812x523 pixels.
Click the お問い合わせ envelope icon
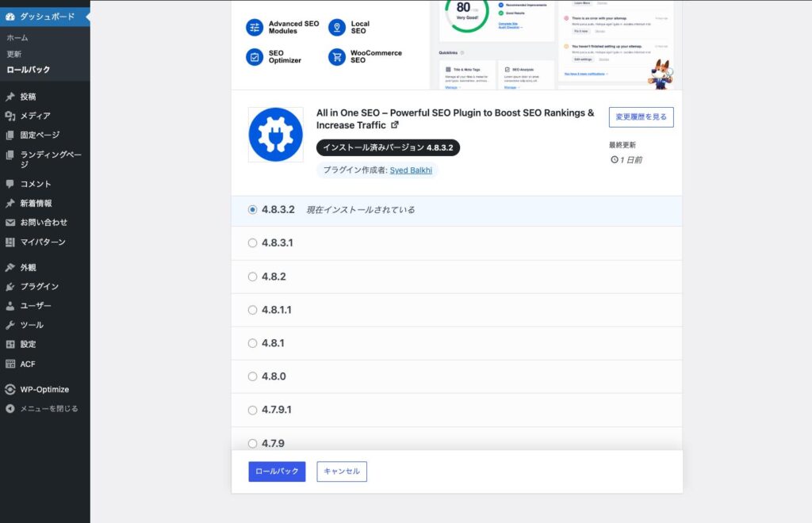click(x=10, y=223)
